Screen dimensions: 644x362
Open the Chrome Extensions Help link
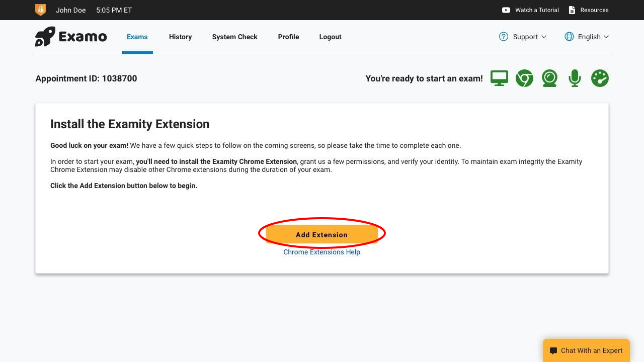[321, 252]
